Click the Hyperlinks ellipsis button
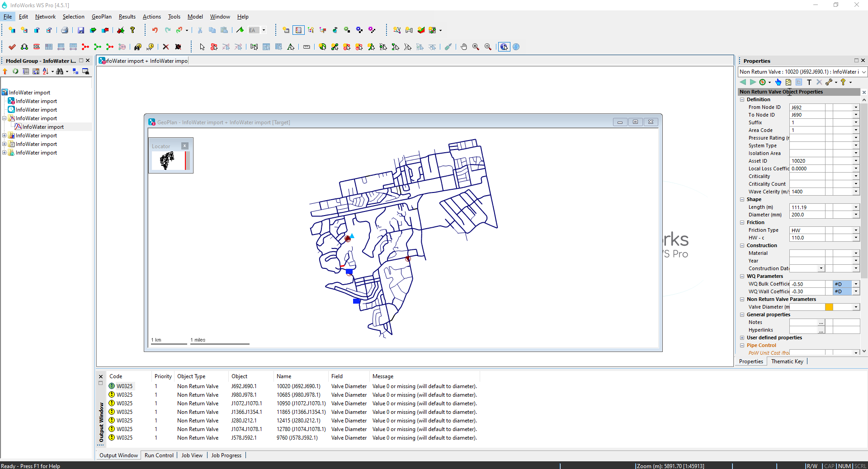The width and height of the screenshot is (868, 469). 821,330
